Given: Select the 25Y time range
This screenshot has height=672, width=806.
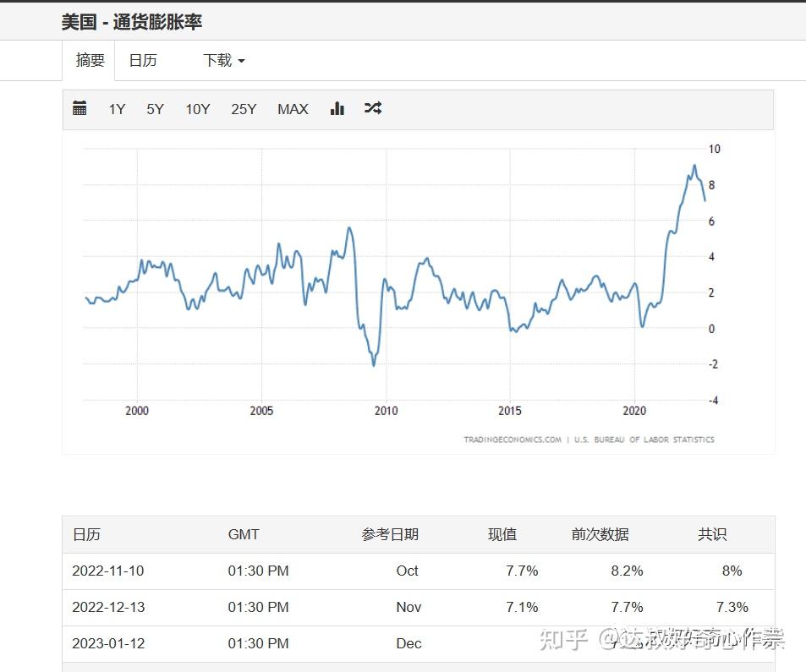Looking at the screenshot, I should [244, 109].
